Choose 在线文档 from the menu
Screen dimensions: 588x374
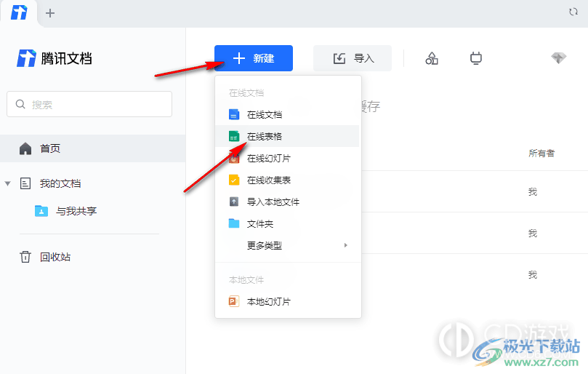[287, 114]
